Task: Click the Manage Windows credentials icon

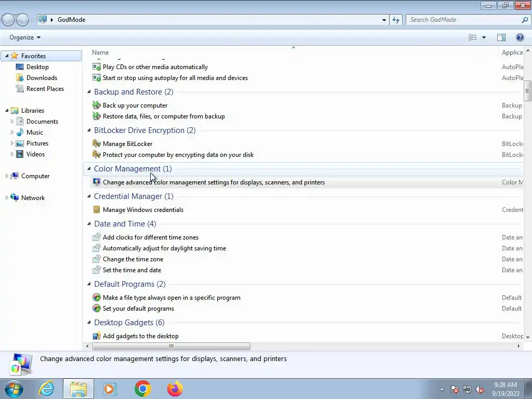Action: [97, 210]
